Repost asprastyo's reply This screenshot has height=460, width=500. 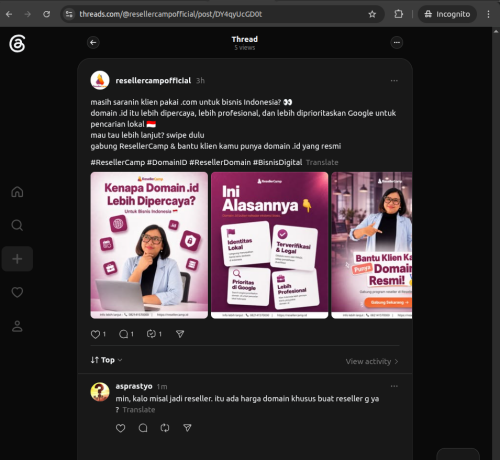(x=165, y=428)
